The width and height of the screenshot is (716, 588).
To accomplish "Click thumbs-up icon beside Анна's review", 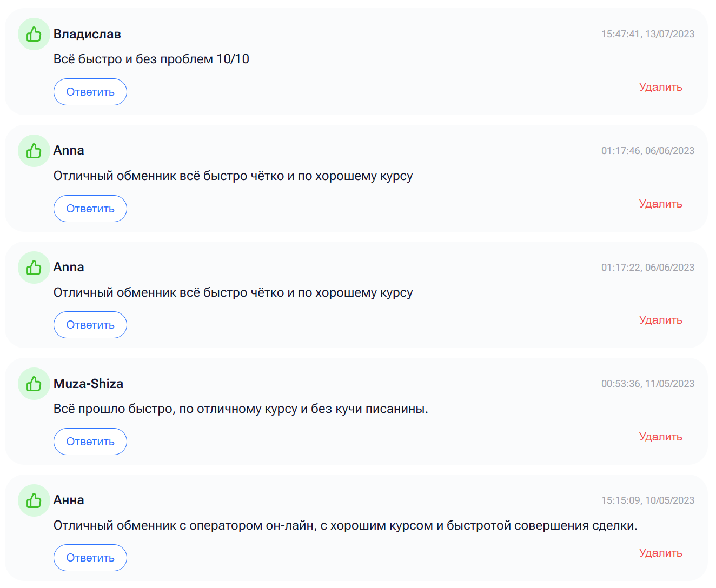I will (x=34, y=500).
